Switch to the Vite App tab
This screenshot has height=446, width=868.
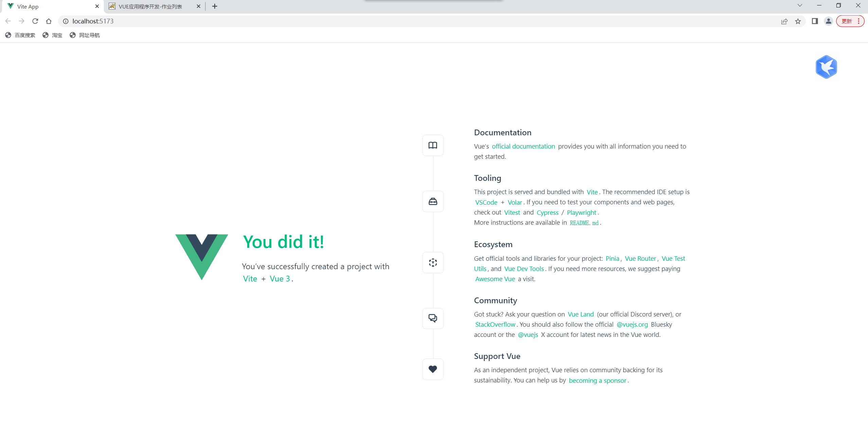coord(53,6)
